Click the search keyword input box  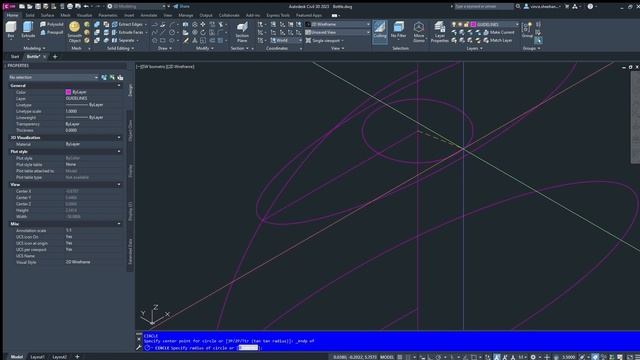click(x=484, y=6)
